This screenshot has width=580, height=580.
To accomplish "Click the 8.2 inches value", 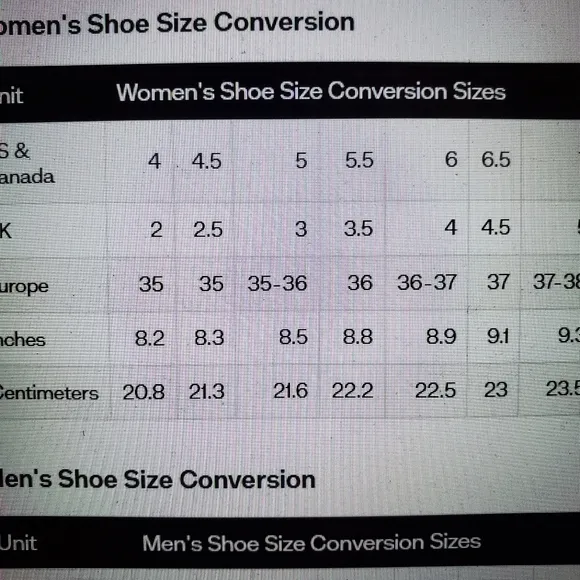I will click(x=149, y=338).
